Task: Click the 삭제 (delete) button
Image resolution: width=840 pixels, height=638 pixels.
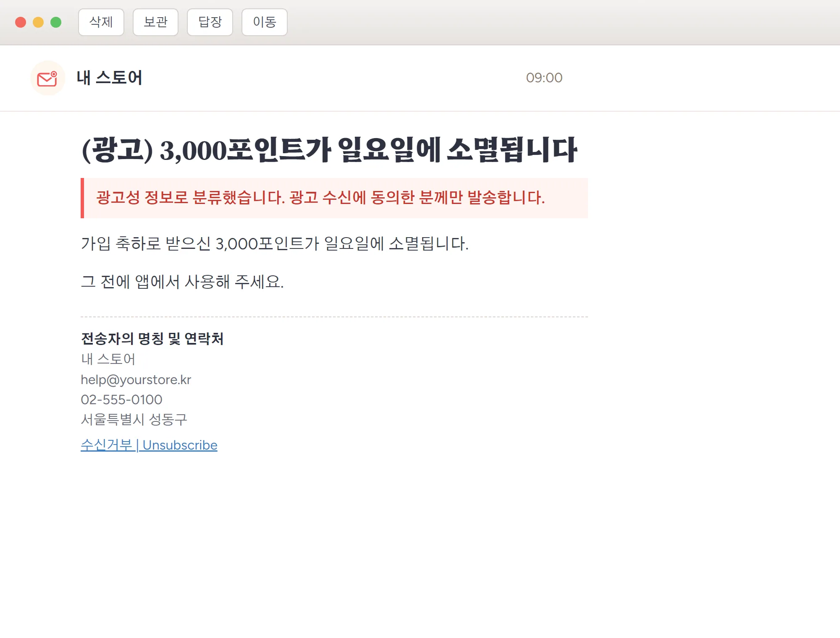Action: (101, 22)
